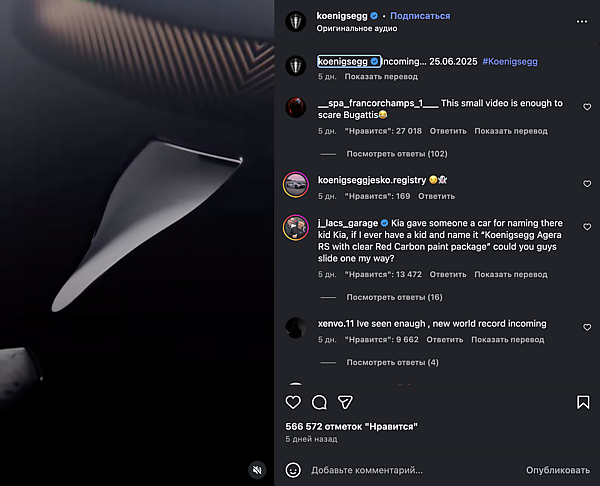The height and width of the screenshot is (486, 600).
Task: Like koenigseggjesko.registry comment heart
Action: 587,184
